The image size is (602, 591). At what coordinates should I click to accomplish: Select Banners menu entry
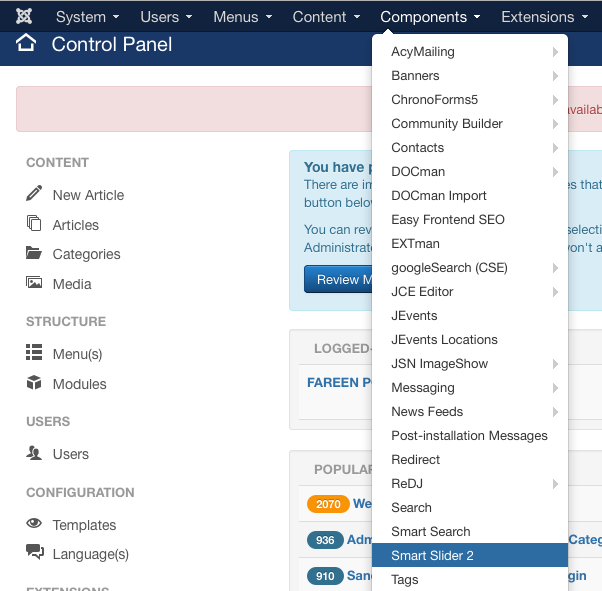(x=470, y=76)
